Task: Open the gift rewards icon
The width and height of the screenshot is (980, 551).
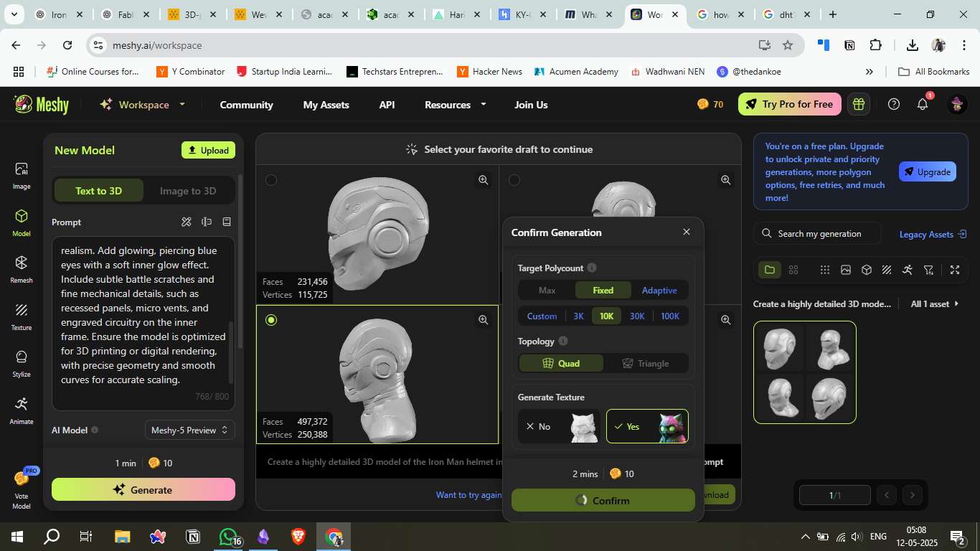Action: click(858, 105)
